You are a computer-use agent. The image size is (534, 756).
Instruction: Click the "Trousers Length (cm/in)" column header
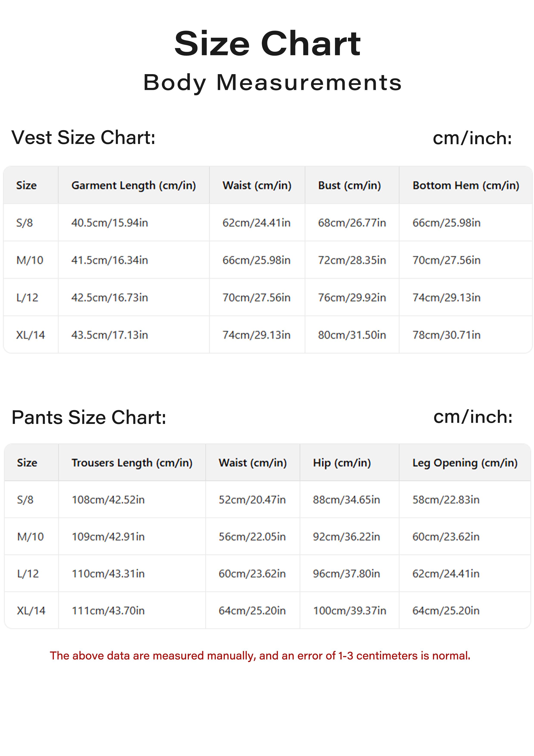click(x=132, y=463)
